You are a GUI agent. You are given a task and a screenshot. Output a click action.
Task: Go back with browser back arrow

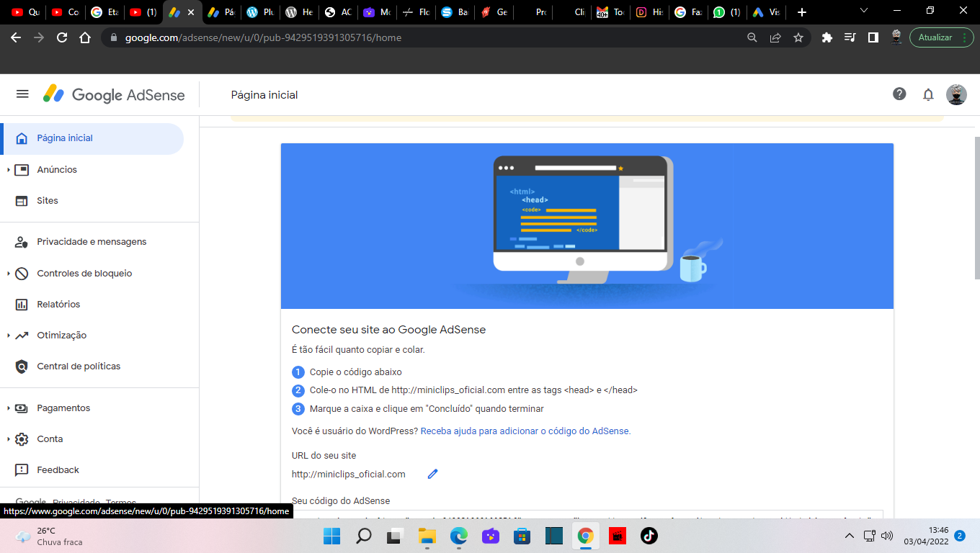pyautogui.click(x=16, y=37)
